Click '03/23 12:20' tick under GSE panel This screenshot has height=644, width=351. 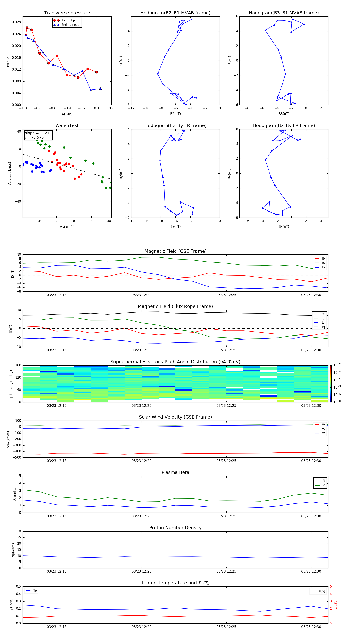(141, 295)
